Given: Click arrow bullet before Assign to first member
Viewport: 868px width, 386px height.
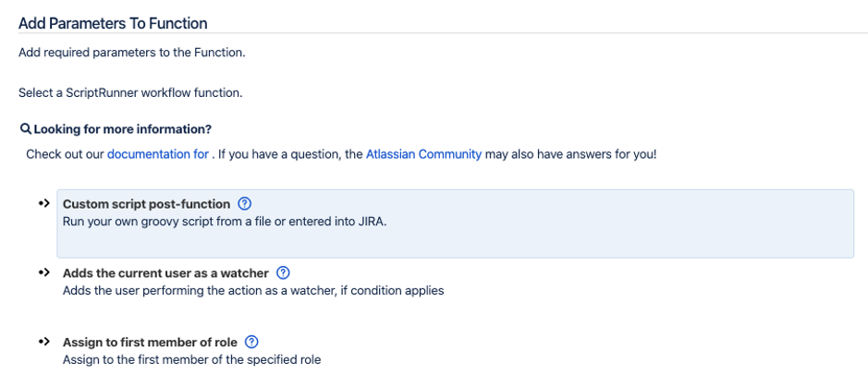Looking at the screenshot, I should (43, 342).
